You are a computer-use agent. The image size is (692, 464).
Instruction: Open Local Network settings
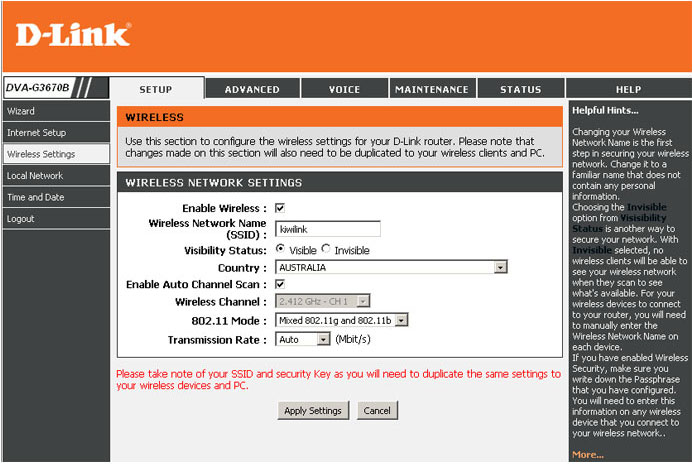[x=56, y=176]
